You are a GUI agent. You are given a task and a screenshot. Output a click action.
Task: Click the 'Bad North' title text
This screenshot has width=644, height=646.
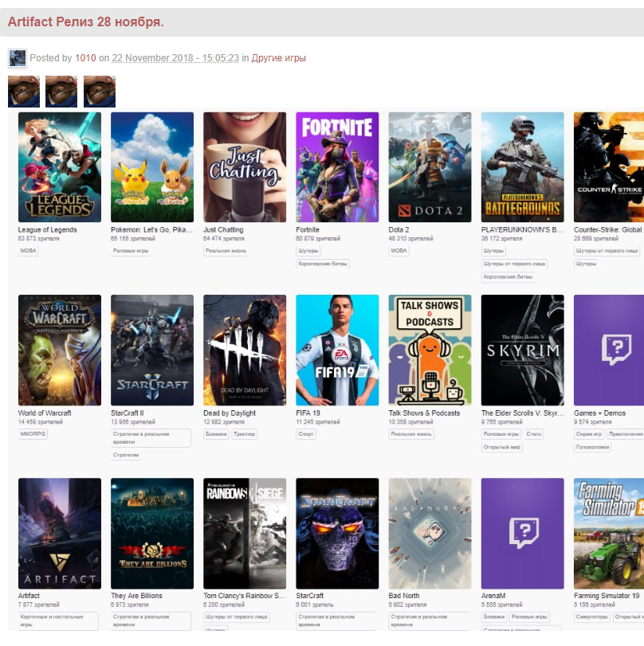[403, 596]
